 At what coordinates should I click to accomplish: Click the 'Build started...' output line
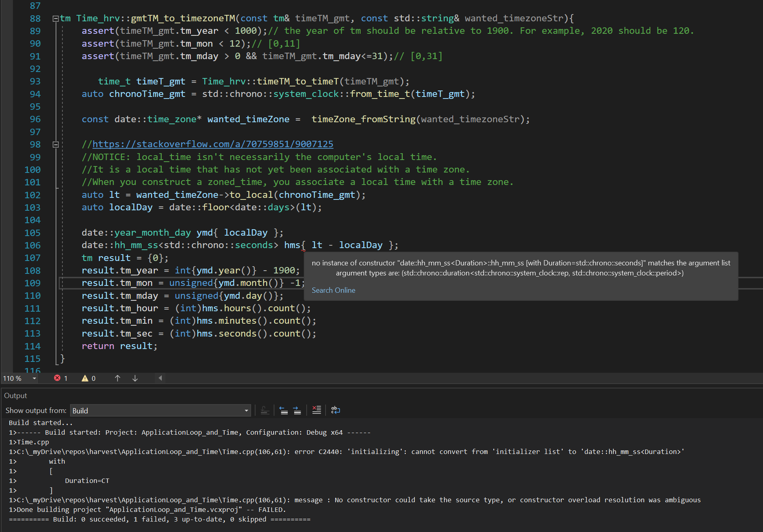(41, 423)
